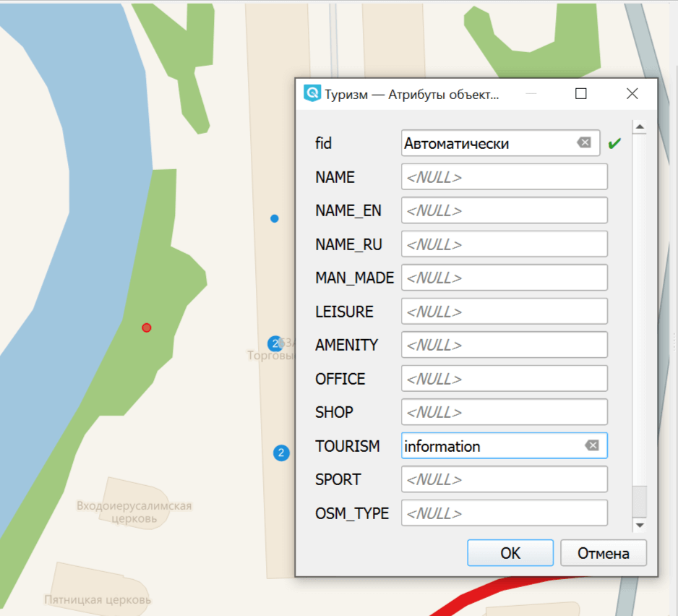Click the small blue point on the map

(274, 218)
